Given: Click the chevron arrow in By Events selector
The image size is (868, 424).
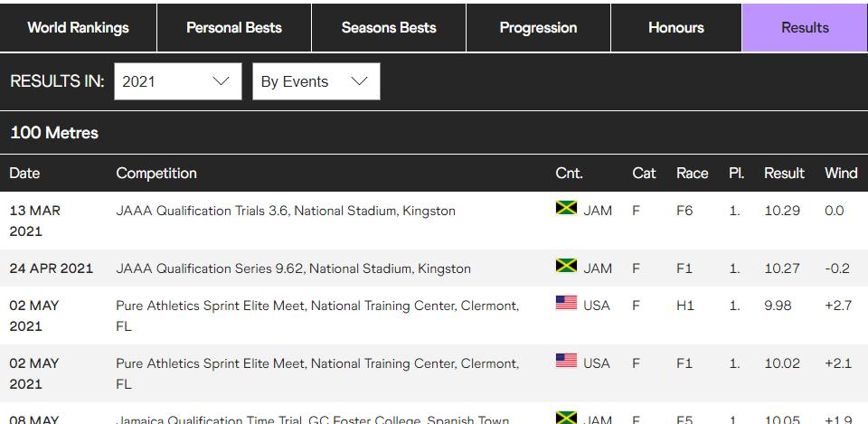Looking at the screenshot, I should tap(359, 81).
